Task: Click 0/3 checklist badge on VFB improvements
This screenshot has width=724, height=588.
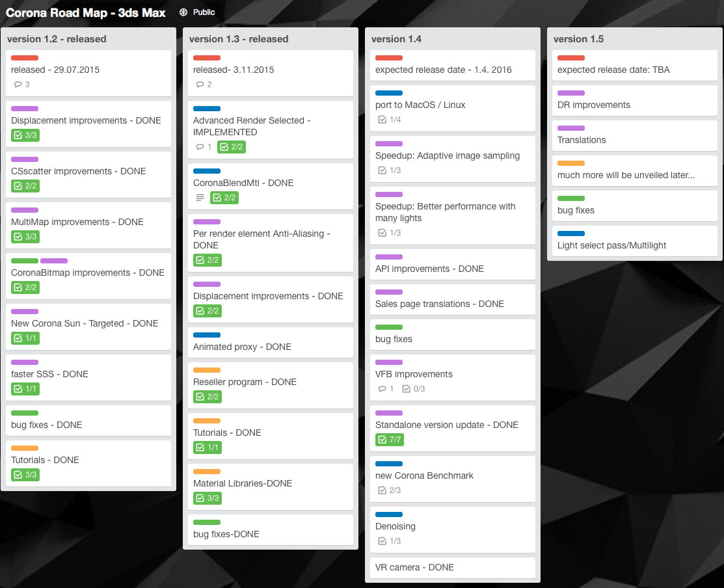Action: pos(413,388)
